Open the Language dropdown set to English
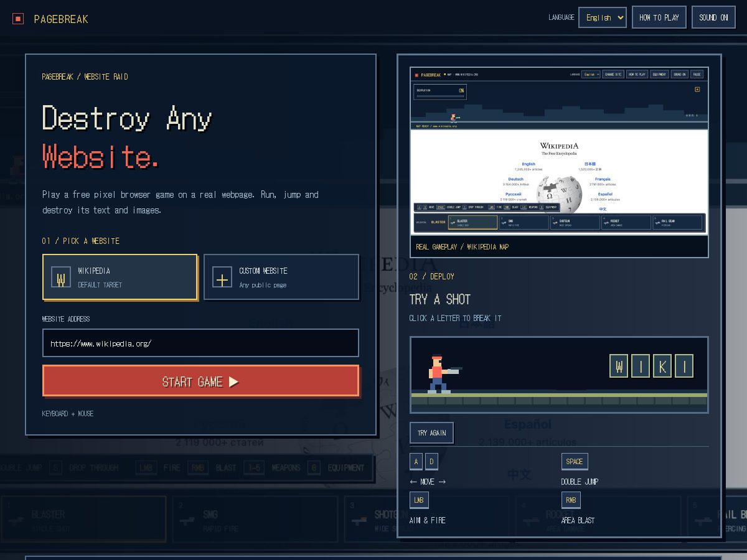This screenshot has height=560, width=747. pyautogui.click(x=602, y=17)
